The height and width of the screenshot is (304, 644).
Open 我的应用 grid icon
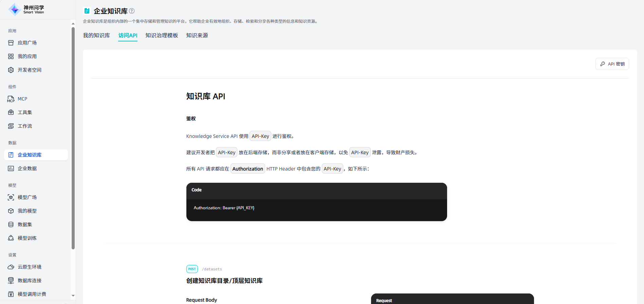(11, 56)
